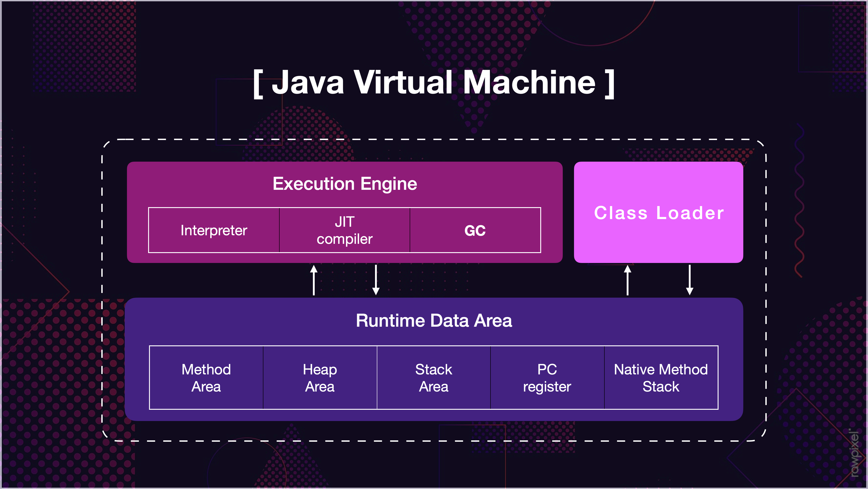Click the Execution Engine heading

click(345, 184)
